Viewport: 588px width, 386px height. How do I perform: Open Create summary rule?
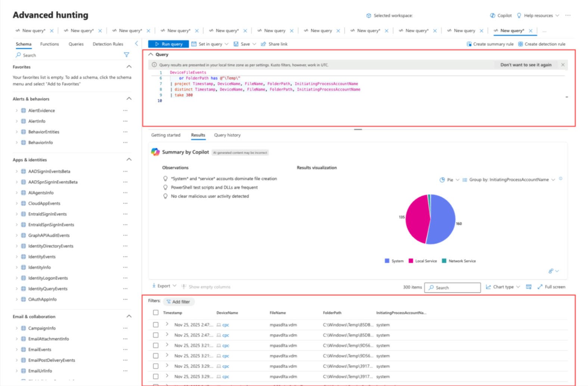pyautogui.click(x=490, y=44)
